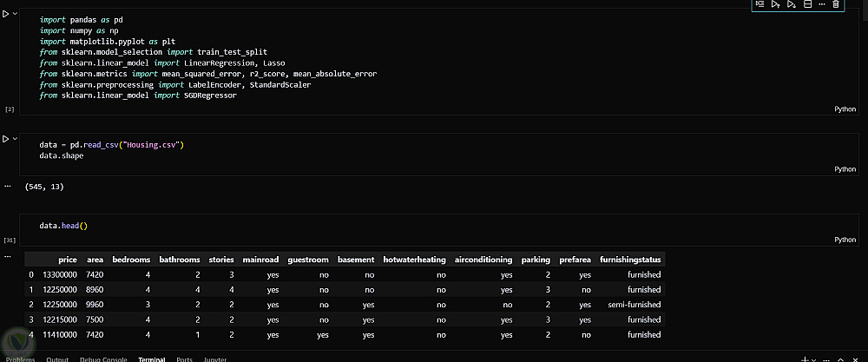
Task: Click Run by Line icon in cell toolbar
Action: tap(759, 5)
